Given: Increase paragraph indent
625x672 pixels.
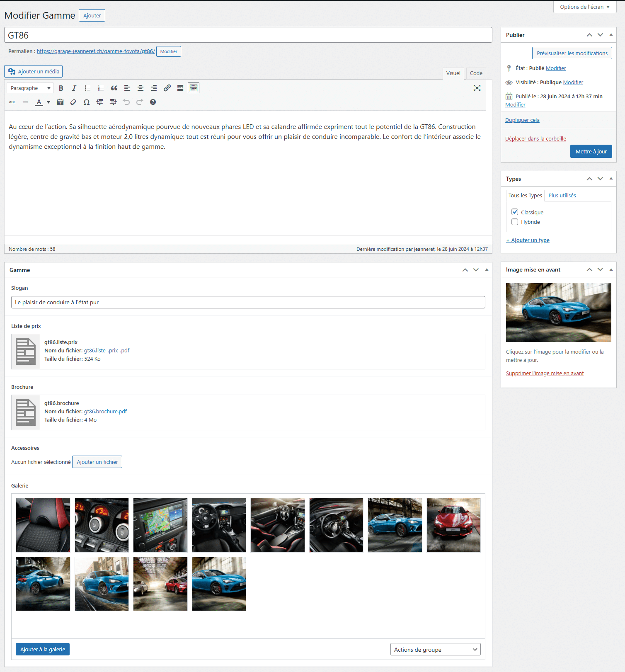Looking at the screenshot, I should tap(113, 102).
